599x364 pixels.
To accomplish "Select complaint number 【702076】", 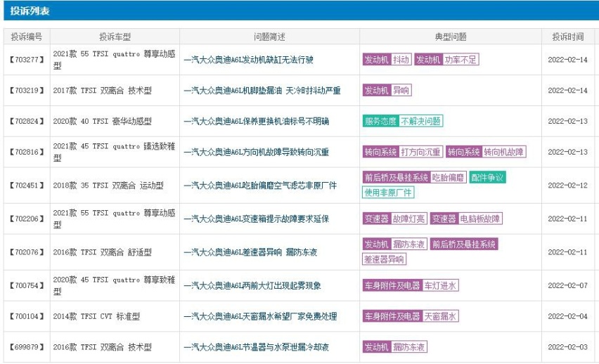I will (27, 252).
